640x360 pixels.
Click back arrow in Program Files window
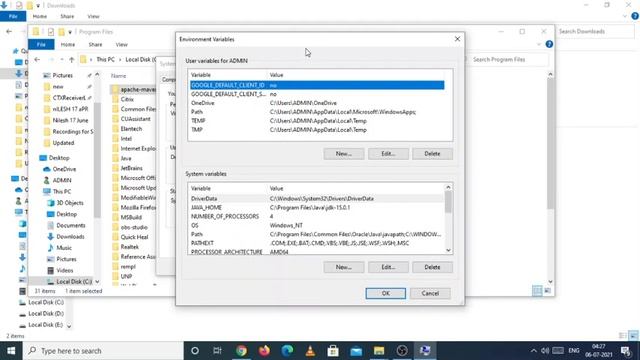(37, 60)
